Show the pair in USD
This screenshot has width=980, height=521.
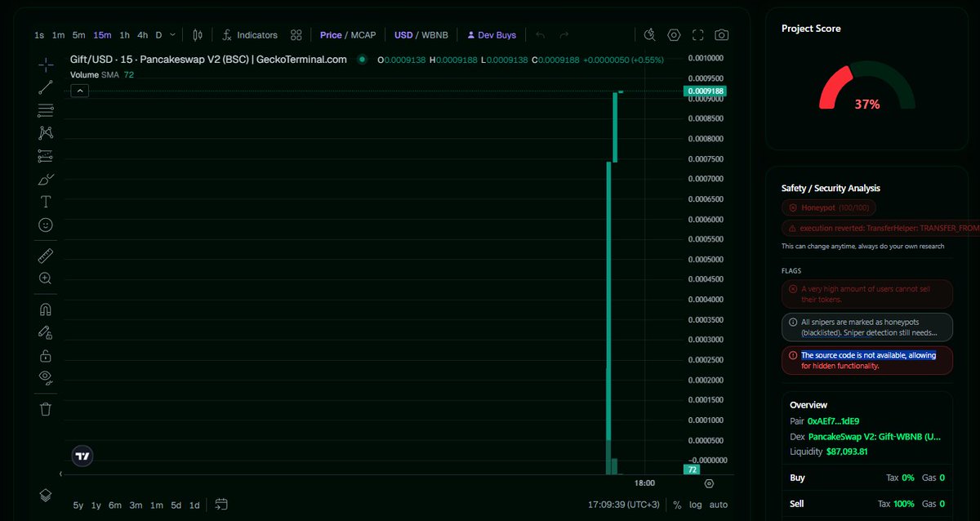403,35
